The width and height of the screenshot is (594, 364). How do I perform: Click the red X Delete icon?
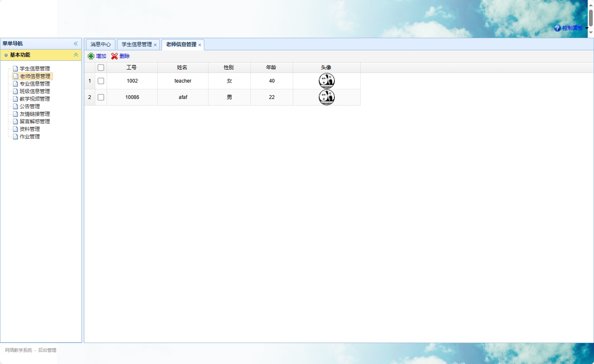[x=115, y=56]
